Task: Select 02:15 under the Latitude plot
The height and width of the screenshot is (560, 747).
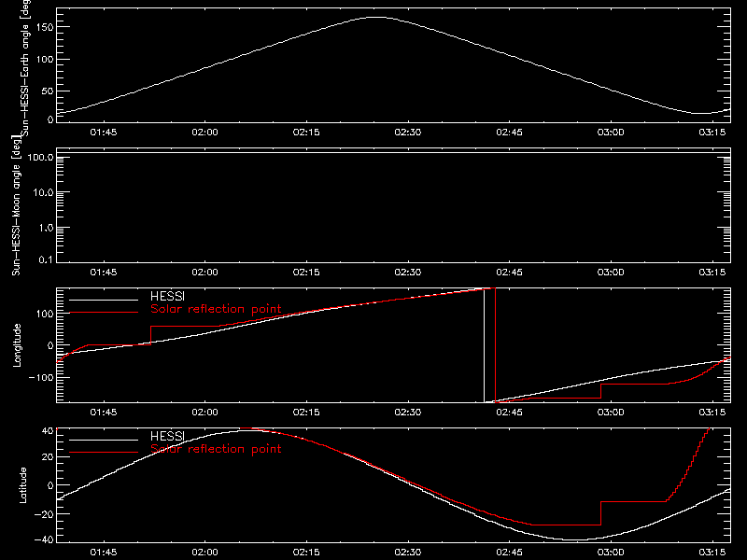Action: (x=306, y=552)
